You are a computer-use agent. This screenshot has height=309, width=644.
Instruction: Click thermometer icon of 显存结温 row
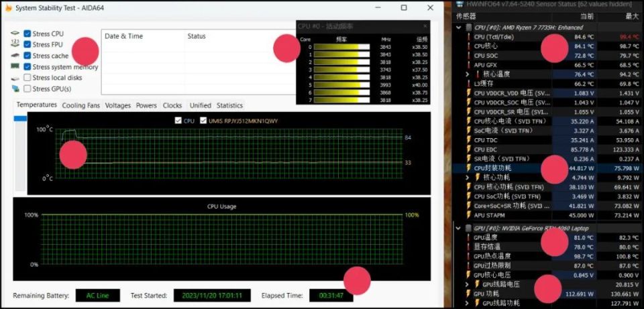[468, 247]
